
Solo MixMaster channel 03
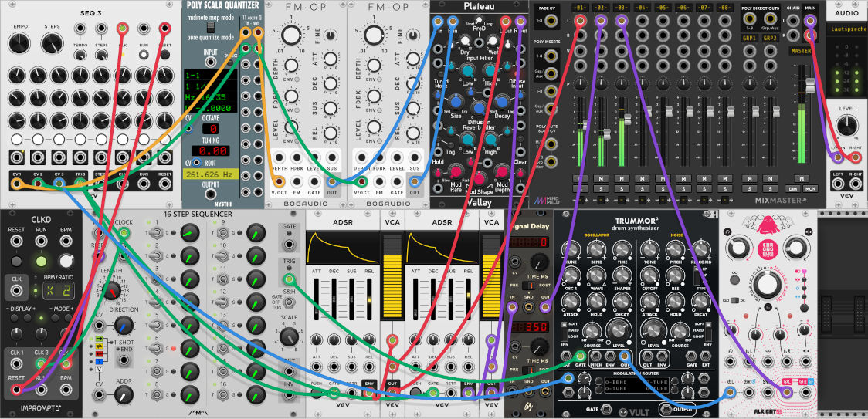[621, 188]
